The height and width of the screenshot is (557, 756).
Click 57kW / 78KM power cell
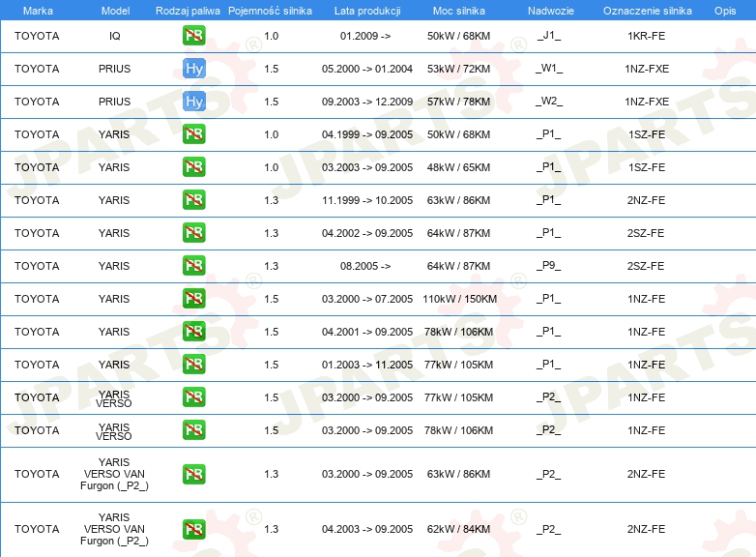click(x=458, y=102)
